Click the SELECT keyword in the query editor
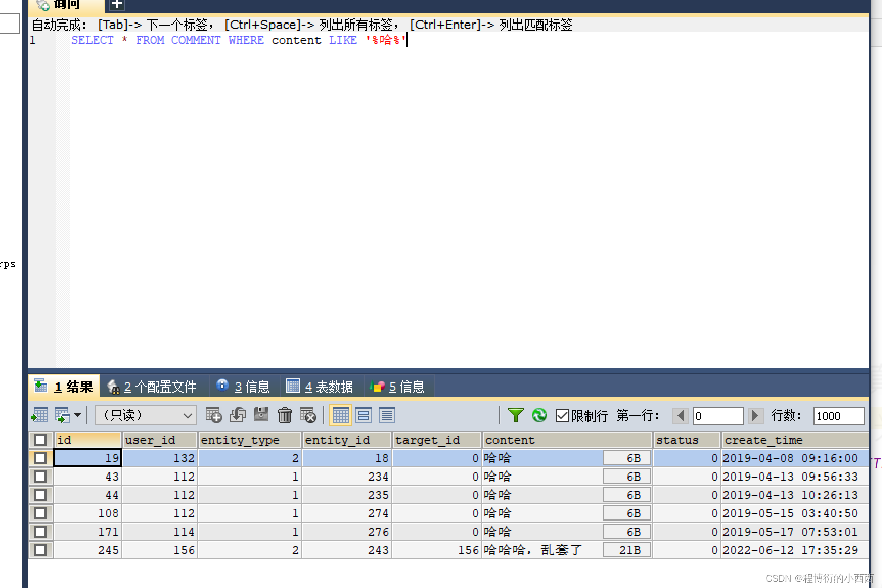The image size is (882, 588). tap(92, 40)
